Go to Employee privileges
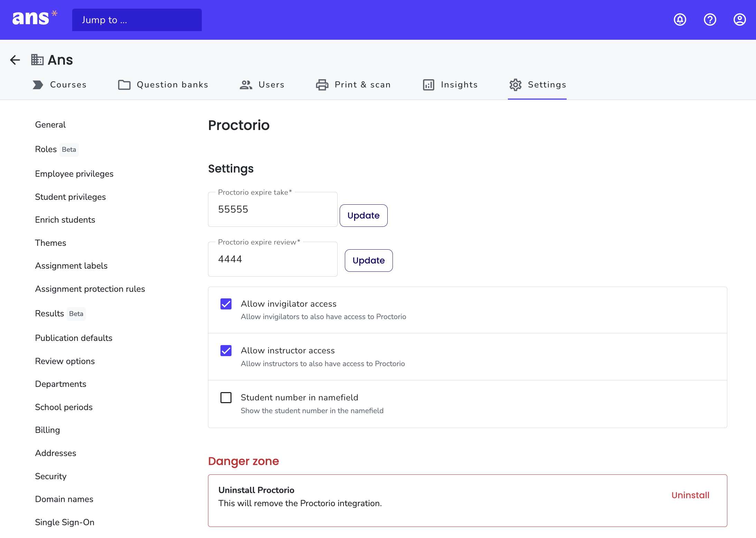The width and height of the screenshot is (756, 538). point(74,174)
